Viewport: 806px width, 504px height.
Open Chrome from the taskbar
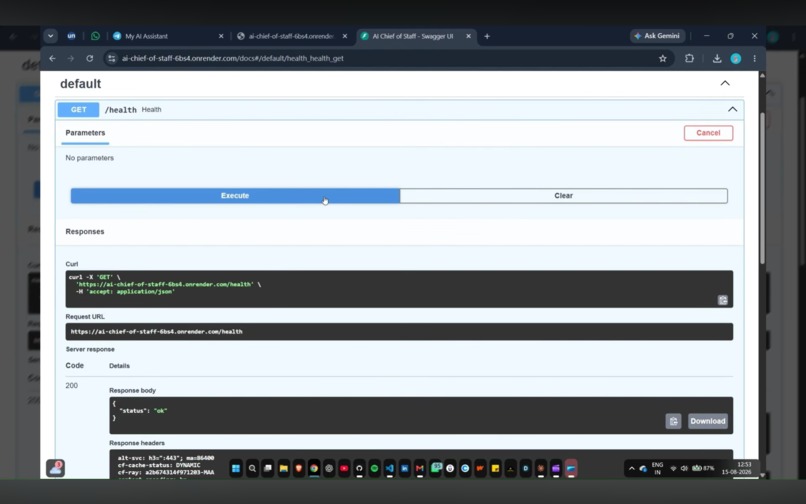click(x=314, y=469)
